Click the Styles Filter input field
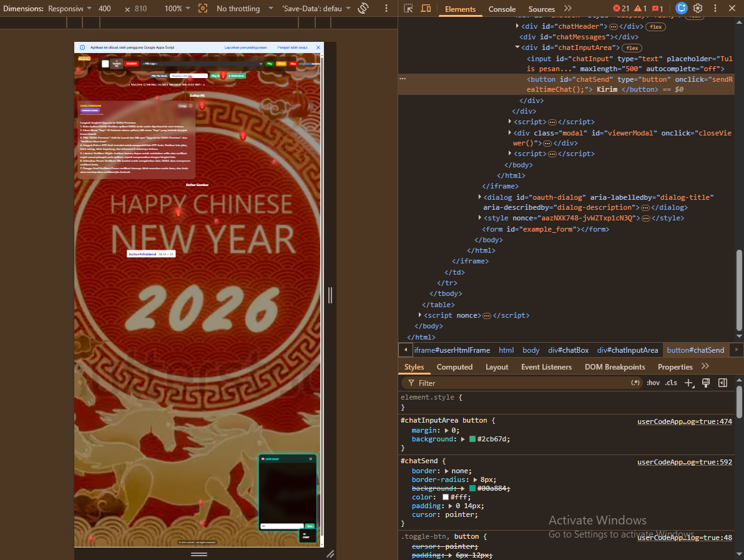The width and height of the screenshot is (744, 560). click(x=522, y=383)
